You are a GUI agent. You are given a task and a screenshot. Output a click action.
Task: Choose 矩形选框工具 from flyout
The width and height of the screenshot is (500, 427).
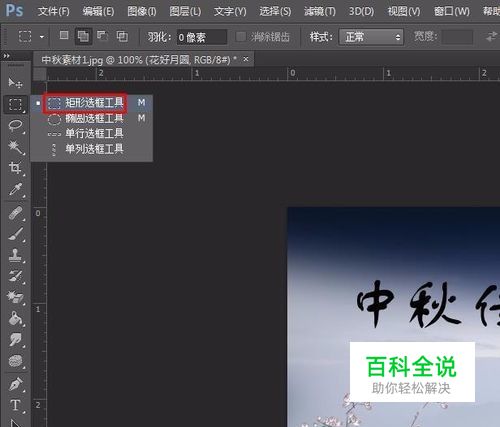coord(92,103)
